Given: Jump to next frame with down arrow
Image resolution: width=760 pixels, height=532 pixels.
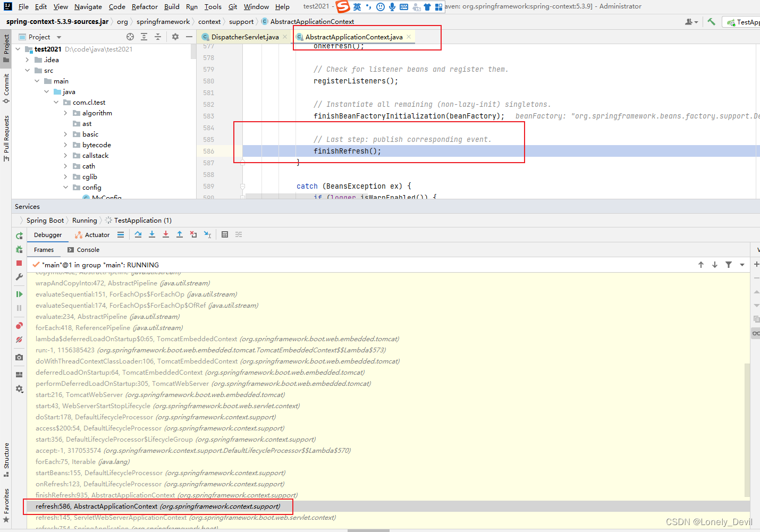Looking at the screenshot, I should coord(715,265).
